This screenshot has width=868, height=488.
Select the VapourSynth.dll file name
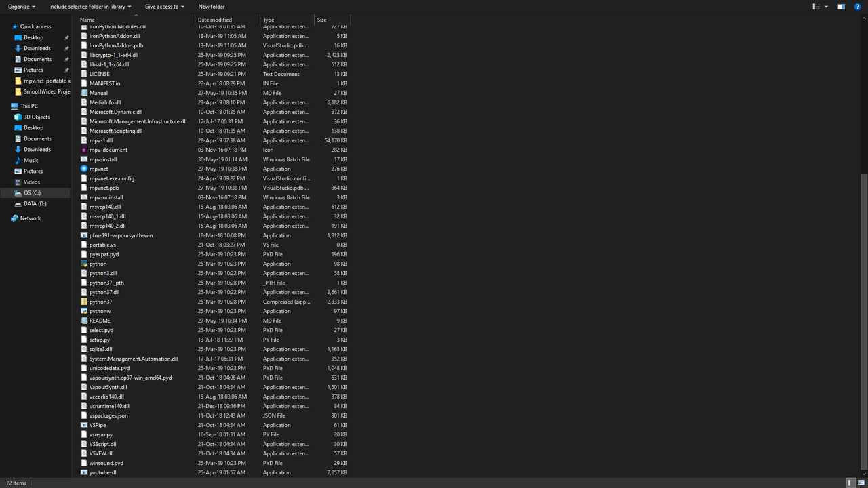coord(108,387)
